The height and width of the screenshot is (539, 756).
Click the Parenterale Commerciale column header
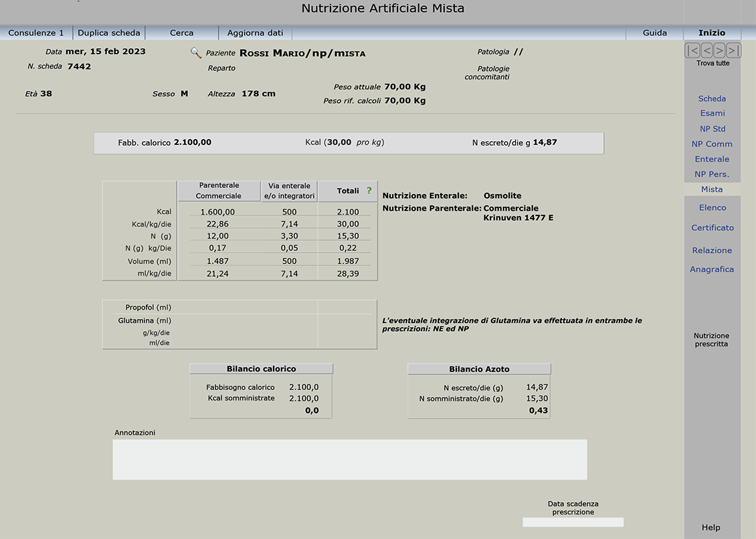[x=219, y=191]
